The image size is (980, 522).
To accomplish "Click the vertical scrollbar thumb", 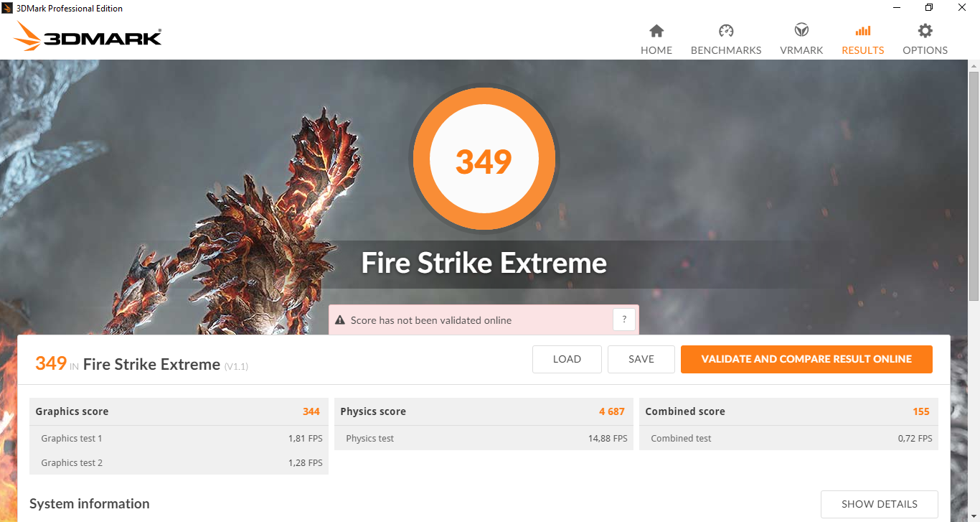I will 974,185.
